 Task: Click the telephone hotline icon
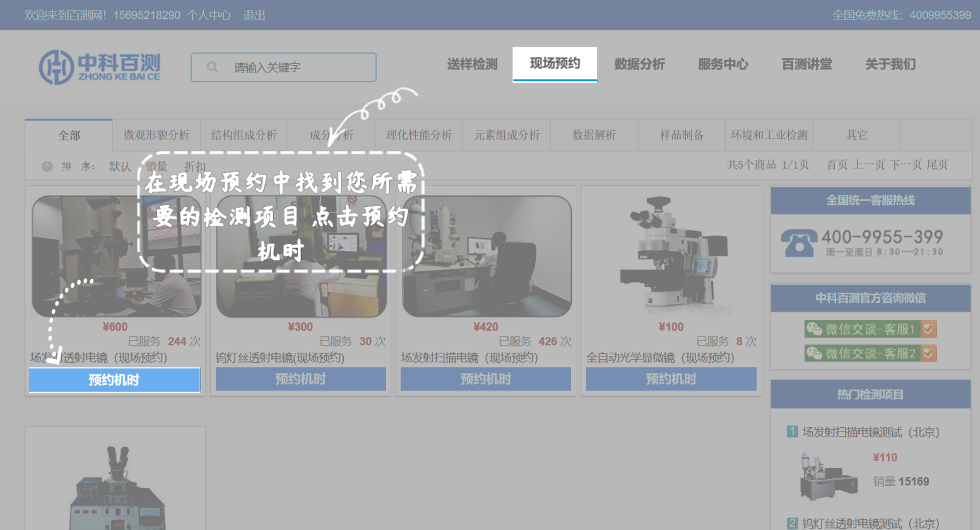pos(798,243)
